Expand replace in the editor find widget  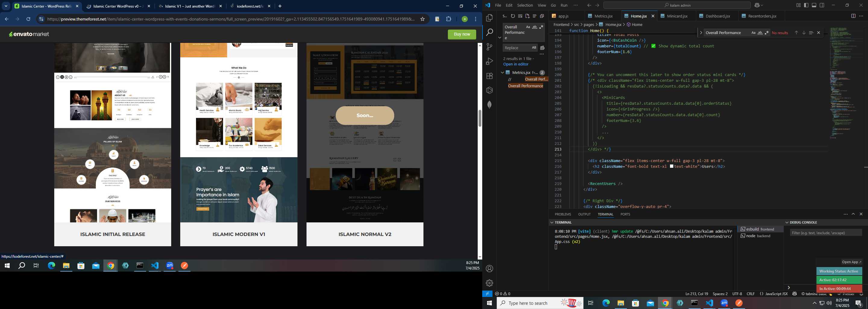pos(701,33)
